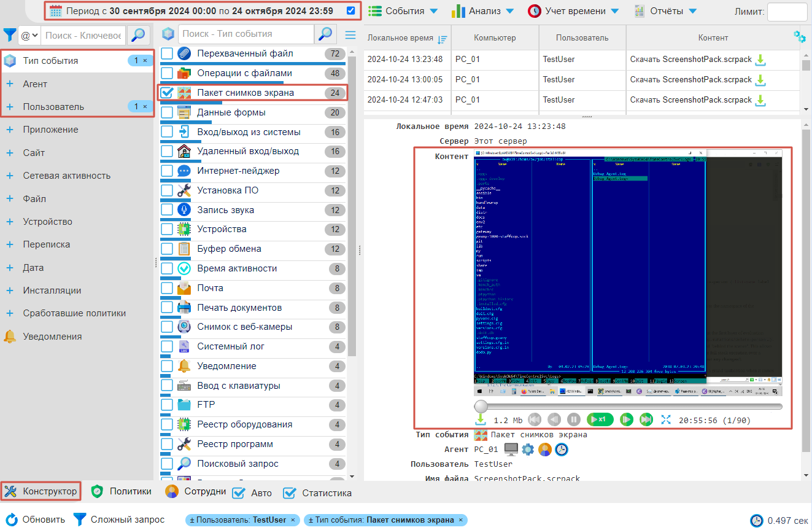Open the События dropdown menu
The width and height of the screenshot is (812, 530).
coord(403,11)
